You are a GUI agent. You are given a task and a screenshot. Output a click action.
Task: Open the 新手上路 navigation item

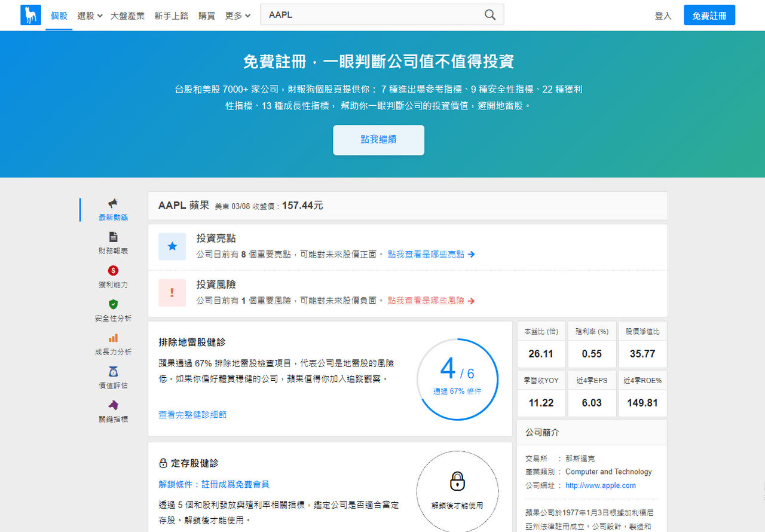click(x=171, y=16)
